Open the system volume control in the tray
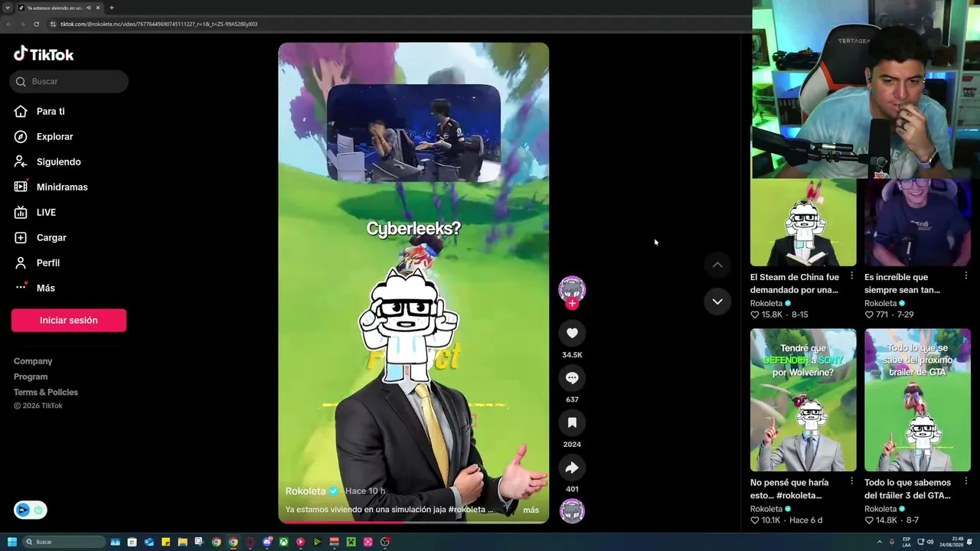980x551 pixels. 930,542
